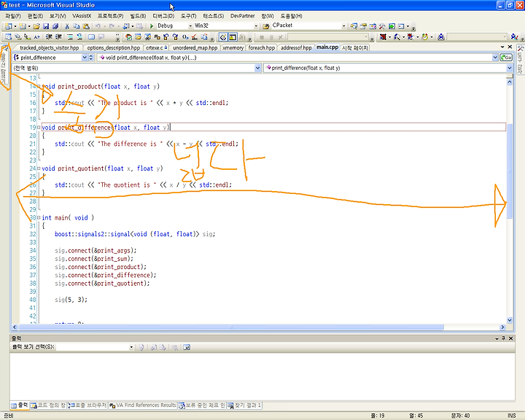Click the Cut scissors icon
The height and width of the screenshot is (420, 525).
(67, 26)
